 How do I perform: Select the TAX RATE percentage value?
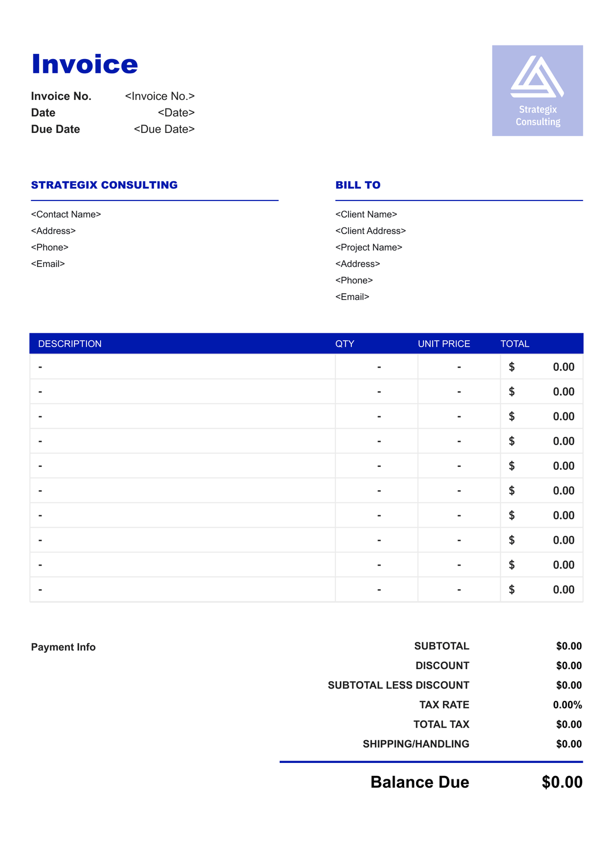pyautogui.click(x=567, y=705)
